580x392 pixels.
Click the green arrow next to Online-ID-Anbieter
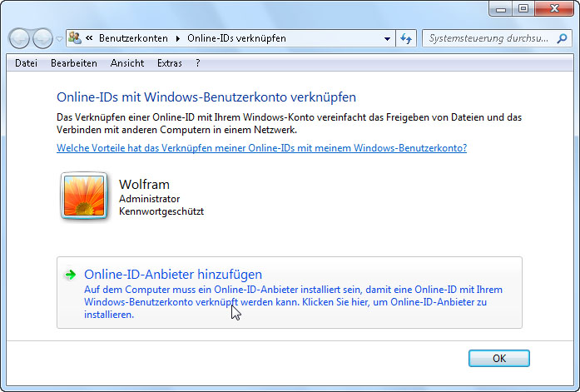(71, 275)
